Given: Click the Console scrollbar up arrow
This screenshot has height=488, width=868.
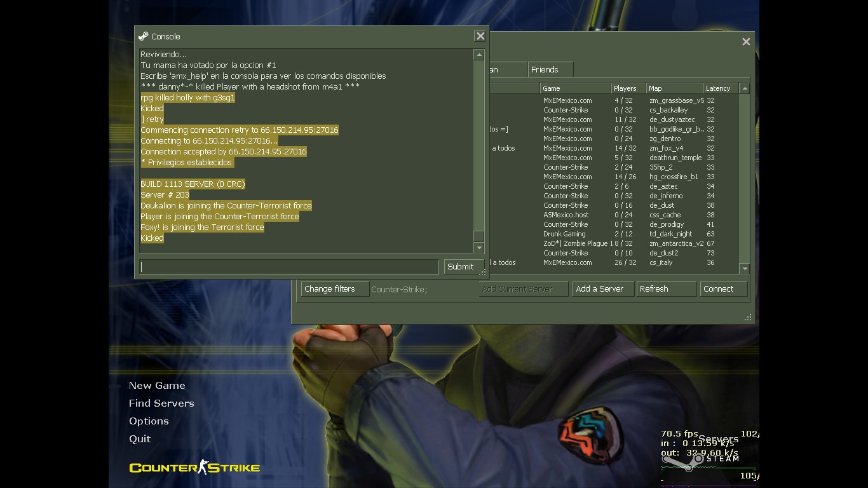Looking at the screenshot, I should (x=479, y=55).
